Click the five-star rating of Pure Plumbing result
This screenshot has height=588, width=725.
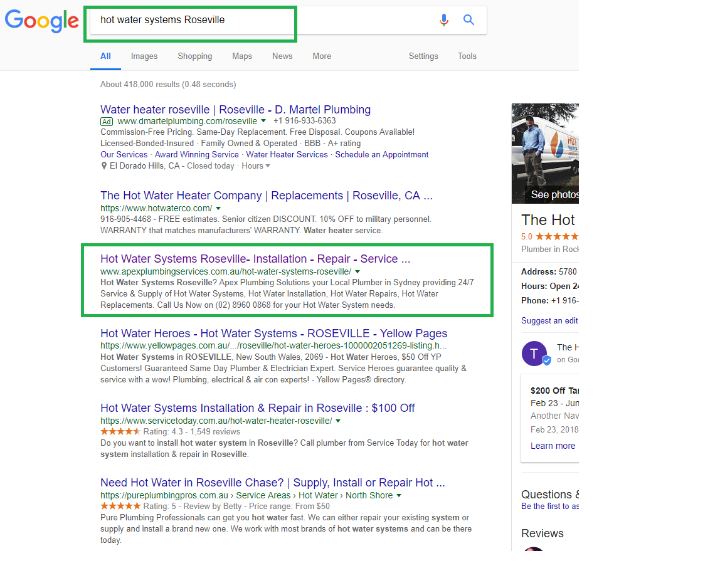point(120,506)
